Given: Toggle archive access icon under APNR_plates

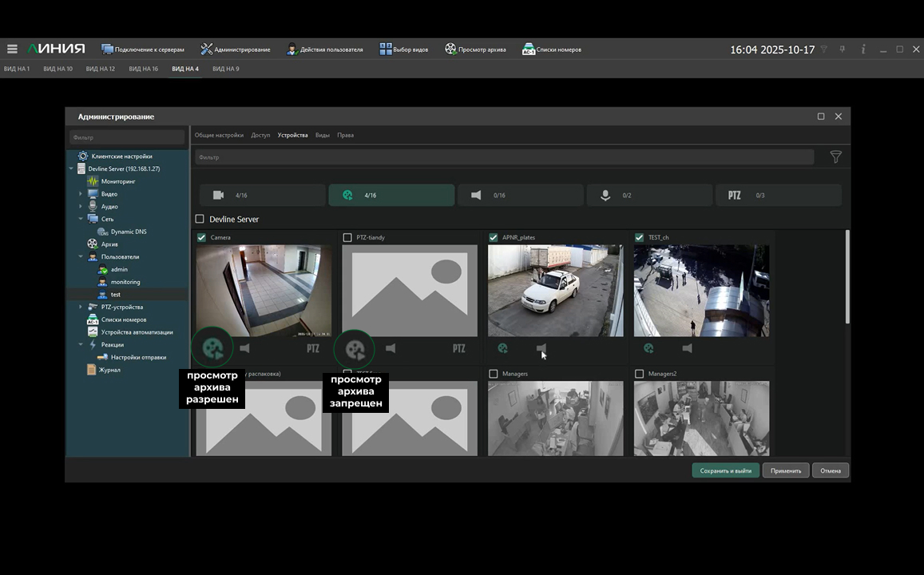Looking at the screenshot, I should coord(502,348).
